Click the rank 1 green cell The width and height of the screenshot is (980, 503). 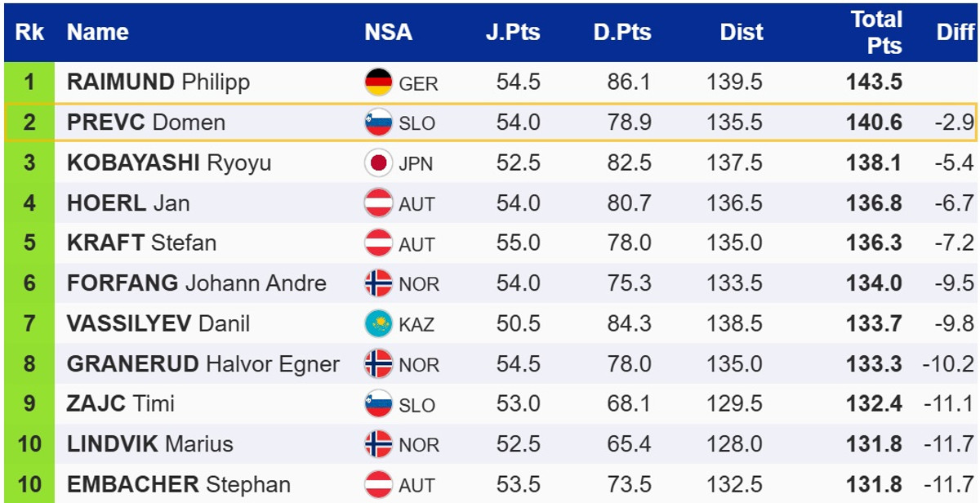point(29,82)
